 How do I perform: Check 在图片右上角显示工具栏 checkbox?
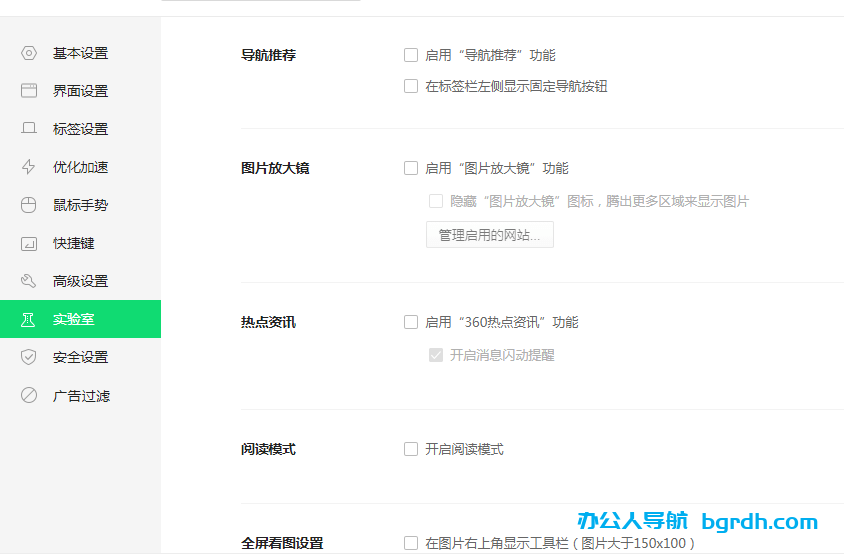point(411,543)
